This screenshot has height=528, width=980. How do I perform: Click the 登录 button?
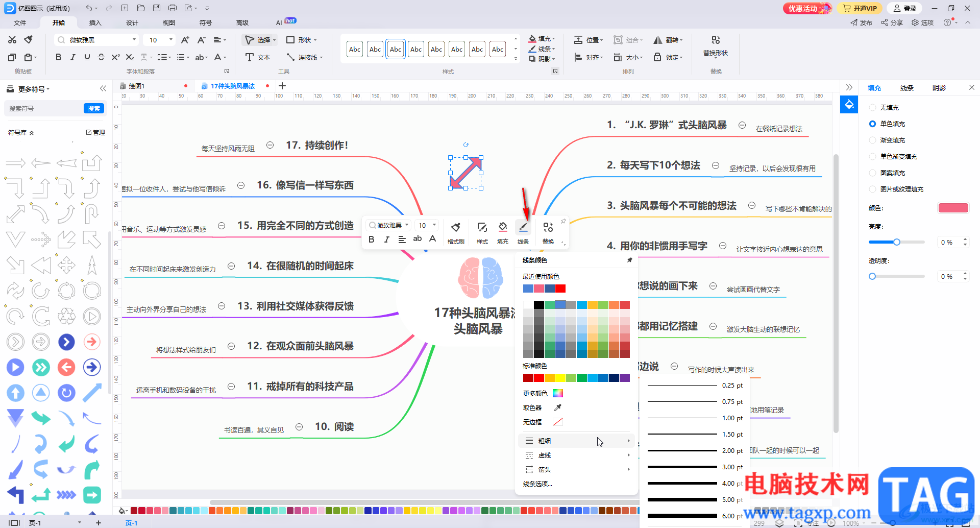pyautogui.click(x=905, y=8)
